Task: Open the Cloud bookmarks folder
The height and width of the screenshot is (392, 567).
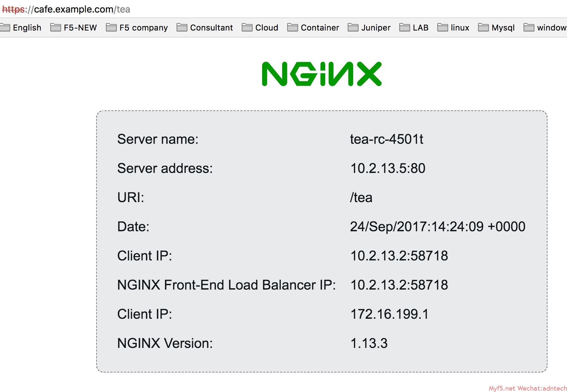Action: pos(260,27)
